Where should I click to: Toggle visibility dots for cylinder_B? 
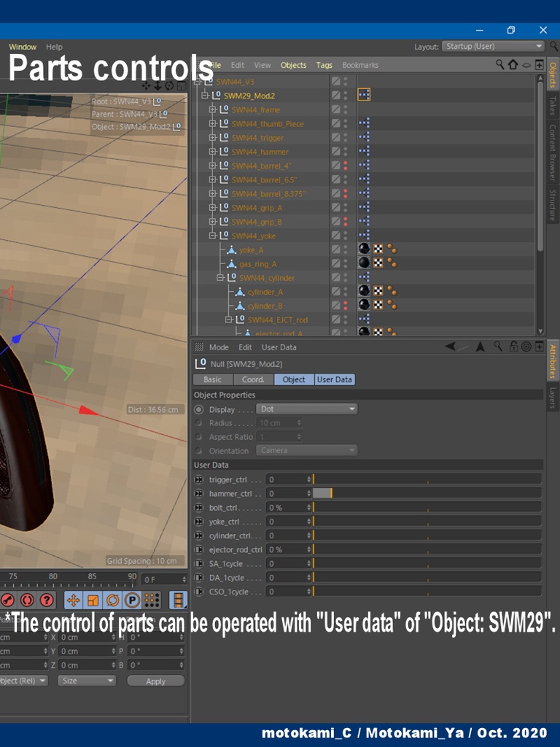tap(346, 306)
